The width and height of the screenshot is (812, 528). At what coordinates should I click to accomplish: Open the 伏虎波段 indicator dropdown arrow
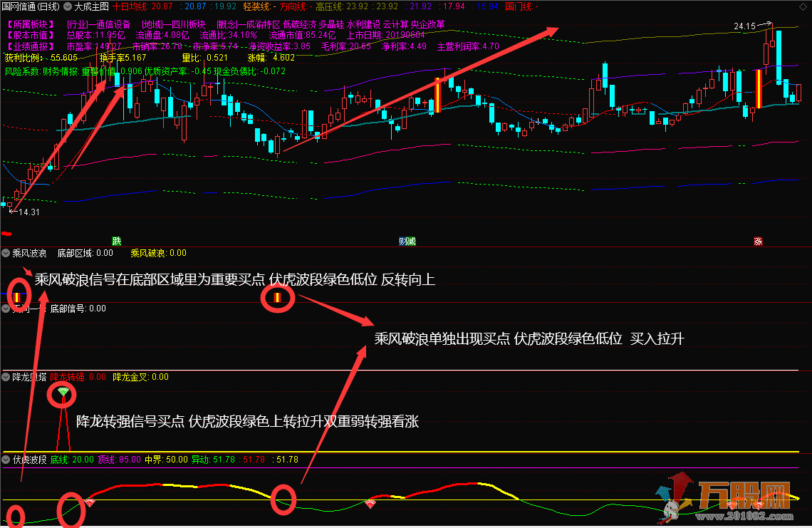[x=6, y=460]
